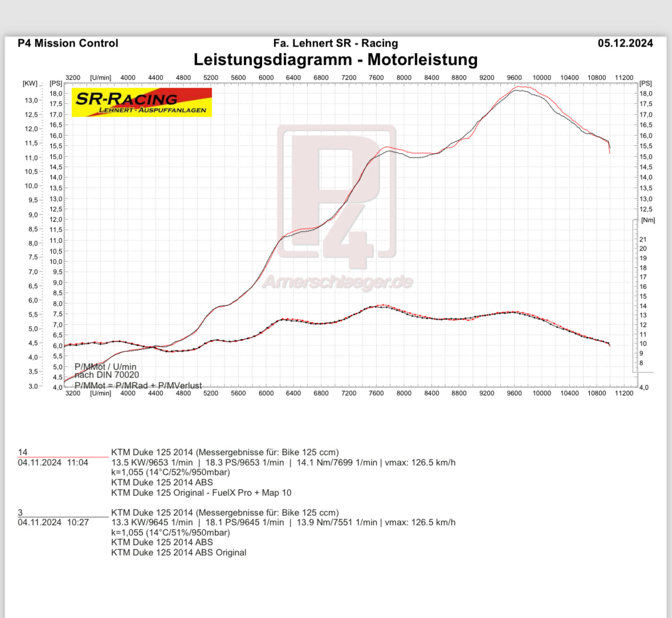Click the 18,0 PS label on left axis
Screen dimensions: 672x618
[x=56, y=93]
